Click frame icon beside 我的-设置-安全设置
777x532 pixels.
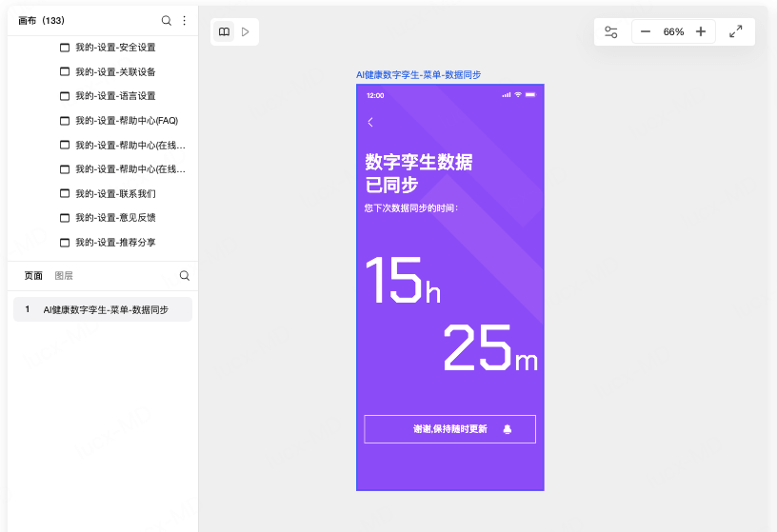tap(65, 48)
